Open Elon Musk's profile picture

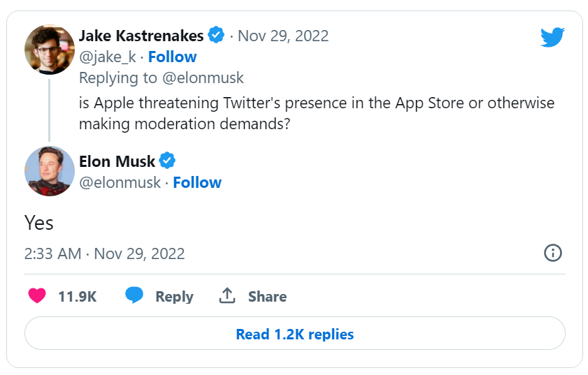[x=50, y=171]
